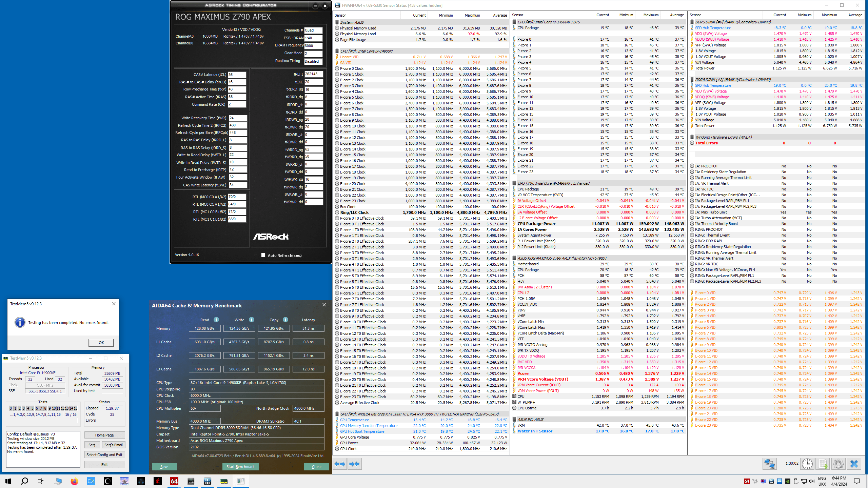The height and width of the screenshot is (488, 868).
Task: Toggle Auto Refresh checkbox in ASRock Timing Configurator
Action: (x=263, y=255)
